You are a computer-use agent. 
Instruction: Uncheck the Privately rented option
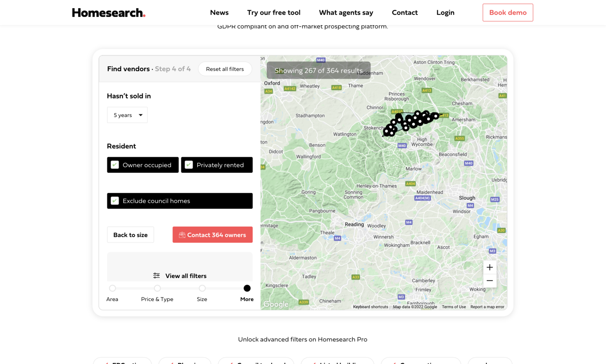click(189, 165)
